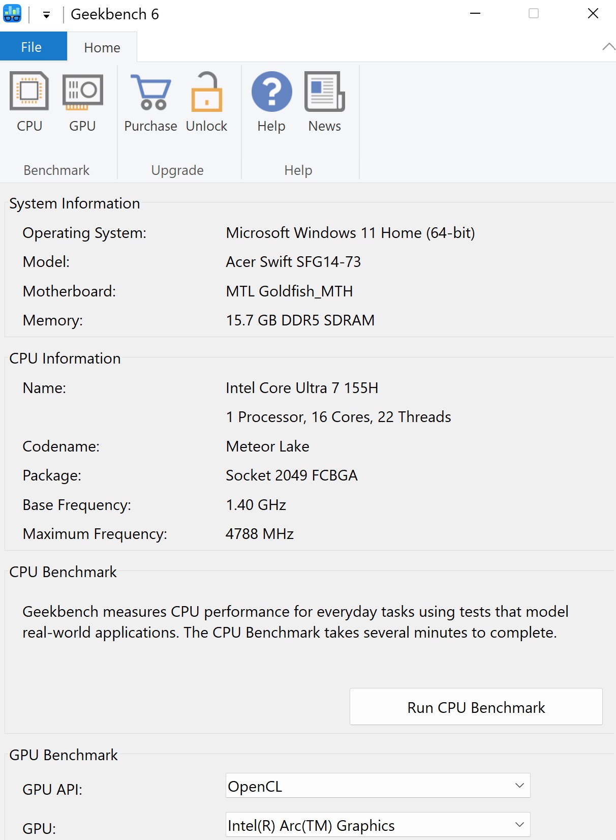Click the codename value 'Meteor Lake'
Viewport: 616px width, 840px height.
coord(268,446)
